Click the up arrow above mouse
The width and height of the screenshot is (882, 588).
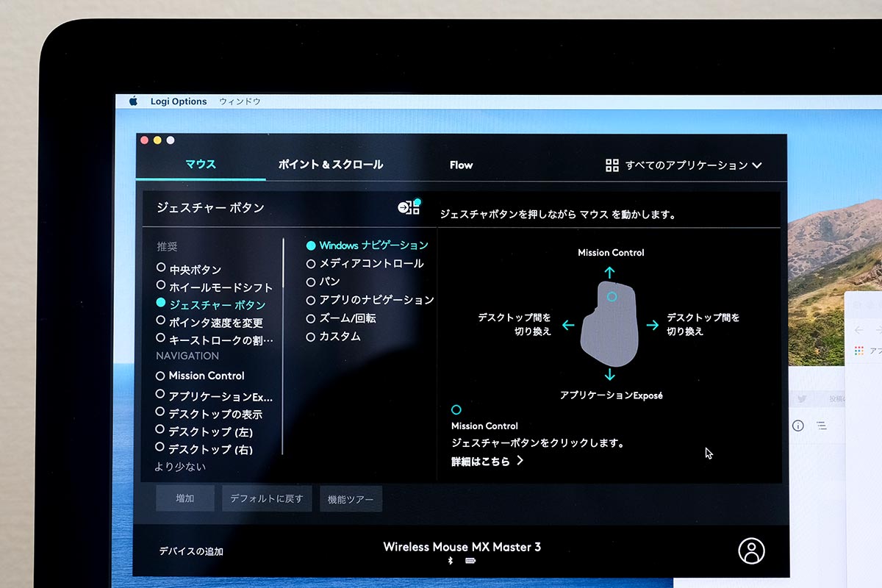(609, 271)
